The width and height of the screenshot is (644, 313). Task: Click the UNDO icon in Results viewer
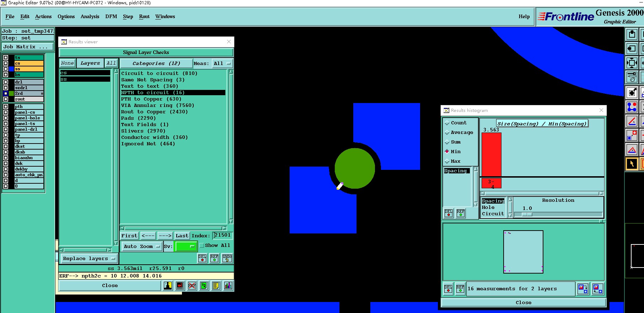(227, 258)
